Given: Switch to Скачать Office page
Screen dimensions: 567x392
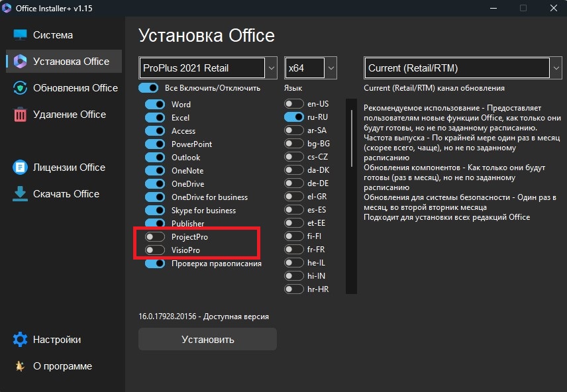Looking at the screenshot, I should [64, 194].
